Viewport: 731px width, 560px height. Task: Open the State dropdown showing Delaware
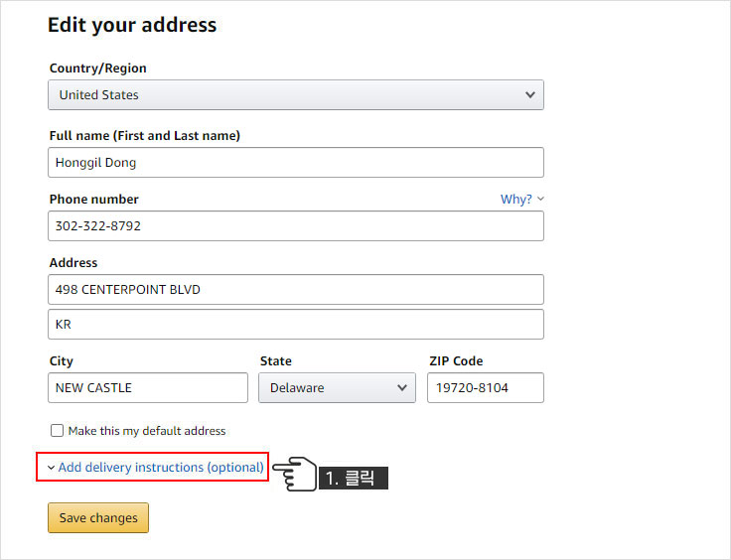pos(337,388)
